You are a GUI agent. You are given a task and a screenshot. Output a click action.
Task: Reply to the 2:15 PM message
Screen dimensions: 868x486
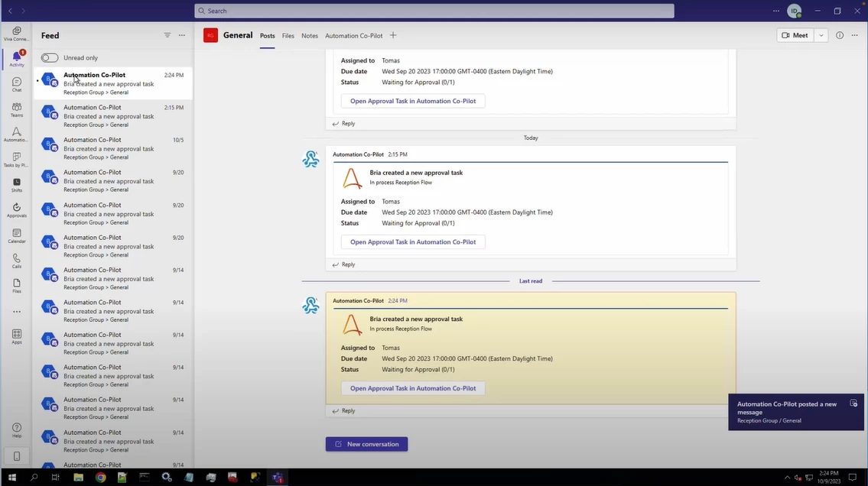(344, 264)
